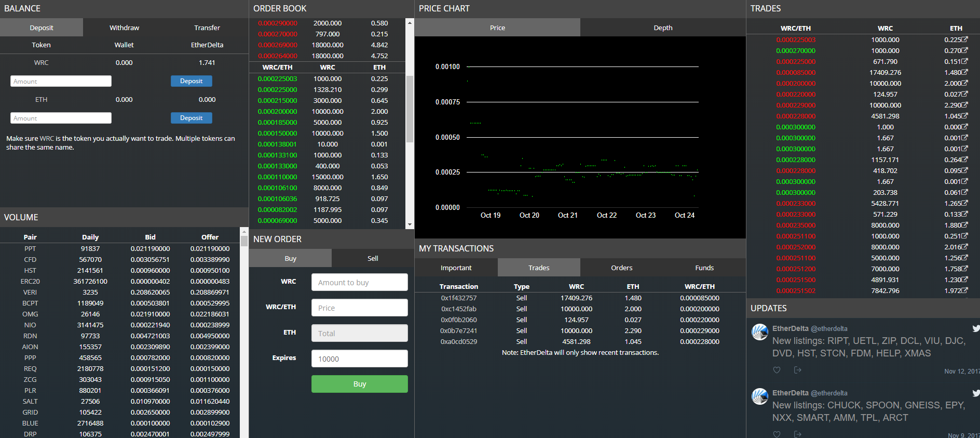Open external link for the 1.045 ETH trade
Image resolution: width=980 pixels, height=438 pixels.
click(964, 116)
